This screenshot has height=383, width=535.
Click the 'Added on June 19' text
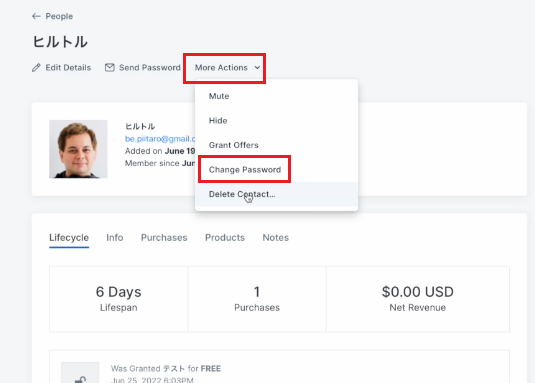tap(160, 151)
